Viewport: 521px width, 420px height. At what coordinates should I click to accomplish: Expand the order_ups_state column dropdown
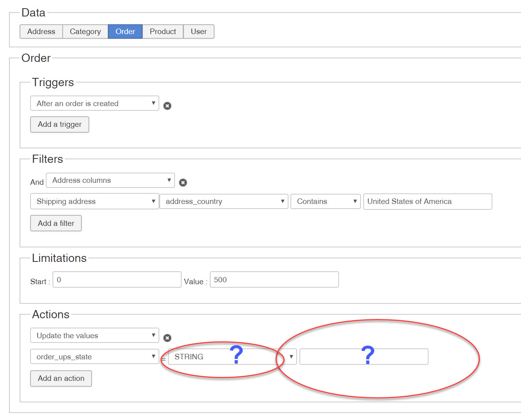point(94,357)
